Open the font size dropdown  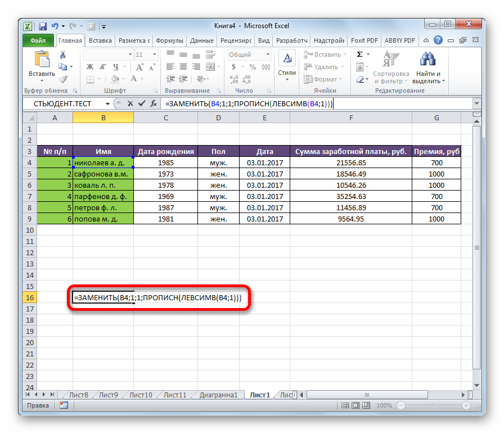point(154,55)
